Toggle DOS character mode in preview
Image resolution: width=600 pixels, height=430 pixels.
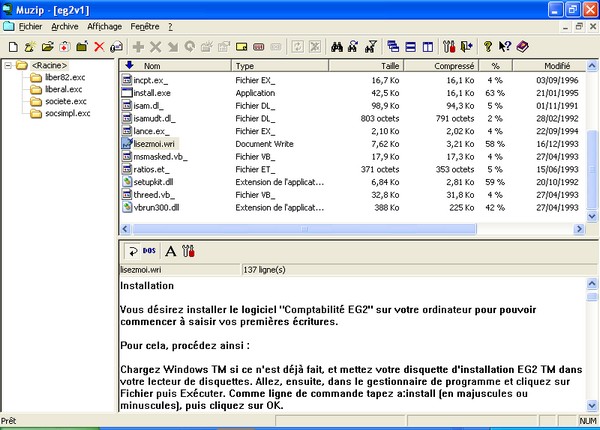pyautogui.click(x=149, y=251)
